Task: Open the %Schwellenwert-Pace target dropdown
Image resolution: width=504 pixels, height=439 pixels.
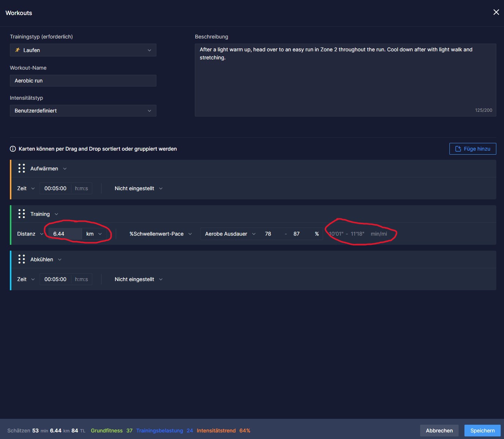Action: 160,234
